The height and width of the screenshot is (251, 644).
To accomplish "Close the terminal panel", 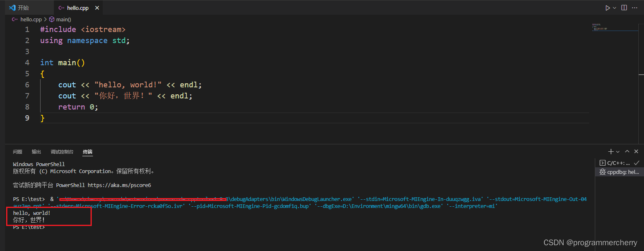I will click(636, 151).
